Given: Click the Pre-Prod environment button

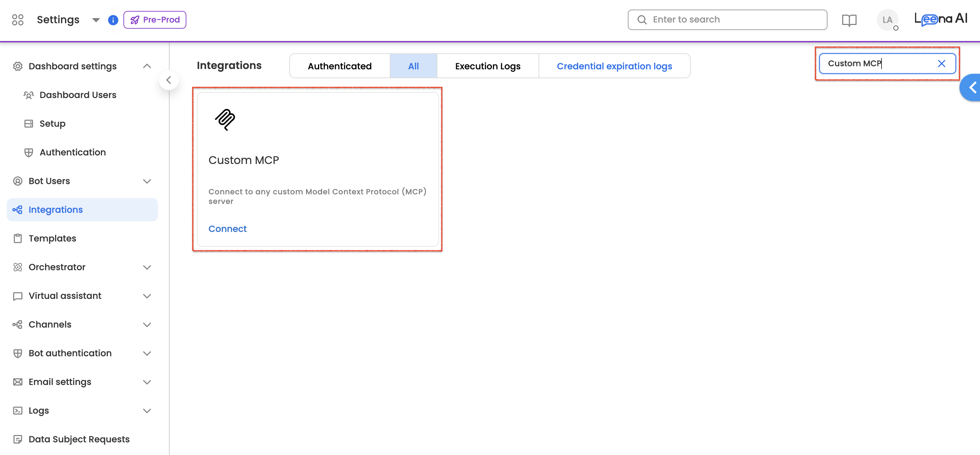Looking at the screenshot, I should point(155,20).
